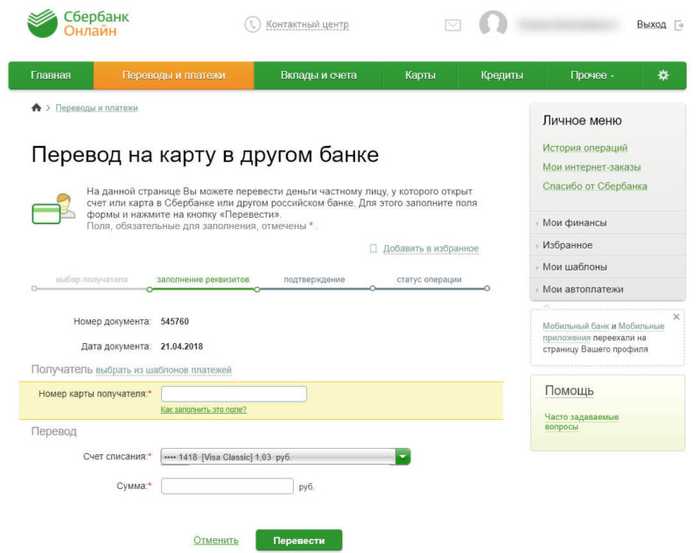Click выбрать из шаблонов платежей link
Image resolution: width=700 pixels, height=553 pixels.
pyautogui.click(x=163, y=370)
